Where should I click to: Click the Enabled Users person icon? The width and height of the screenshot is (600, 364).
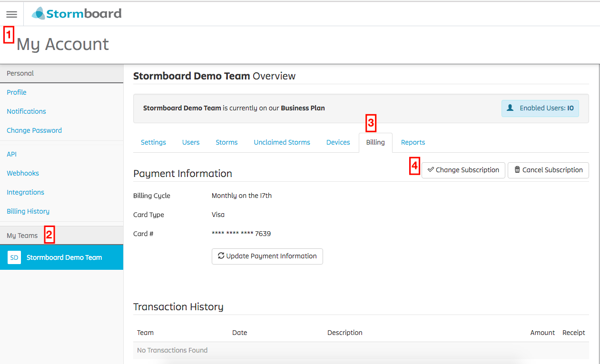tap(510, 108)
